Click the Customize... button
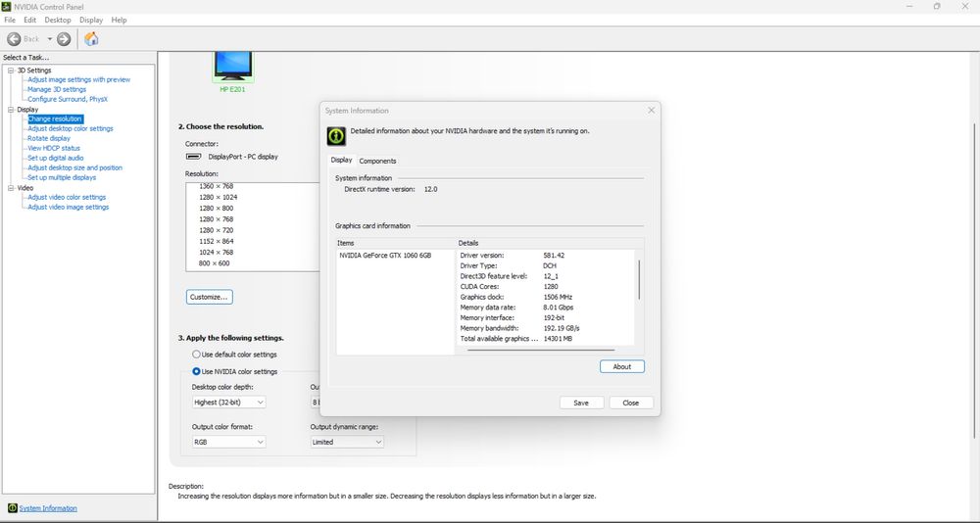The height and width of the screenshot is (523, 980). pos(210,297)
